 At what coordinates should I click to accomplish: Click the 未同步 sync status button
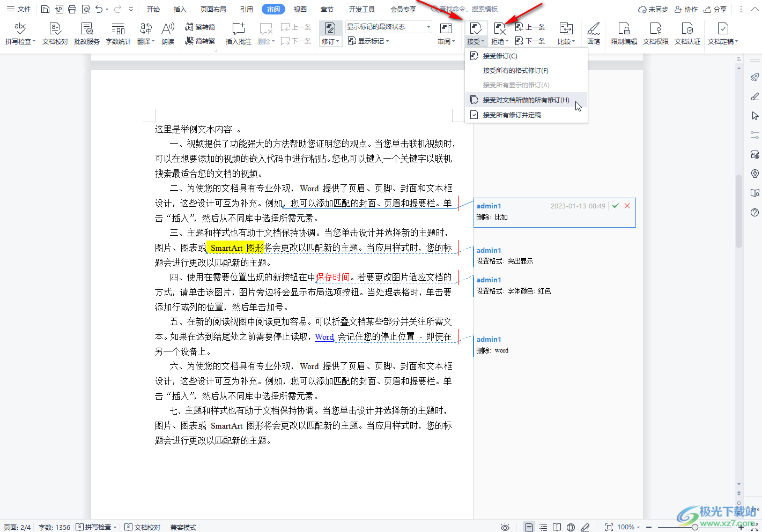[653, 9]
